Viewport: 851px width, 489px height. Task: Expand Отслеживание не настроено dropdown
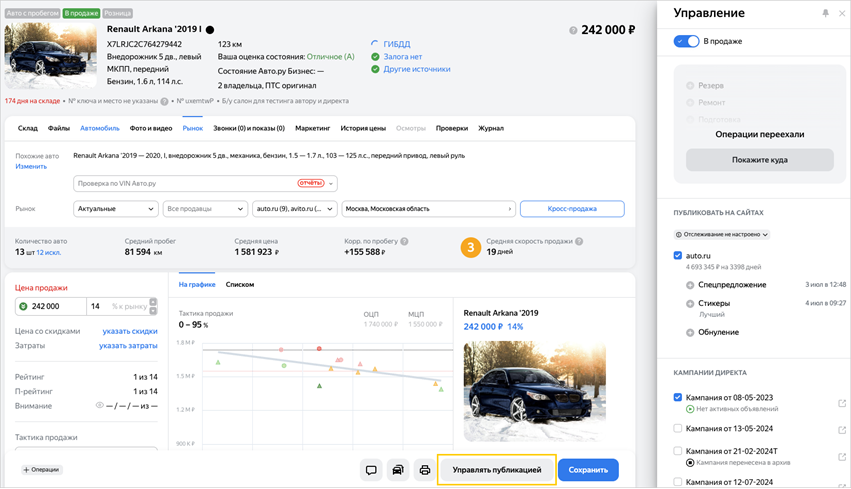click(x=721, y=235)
